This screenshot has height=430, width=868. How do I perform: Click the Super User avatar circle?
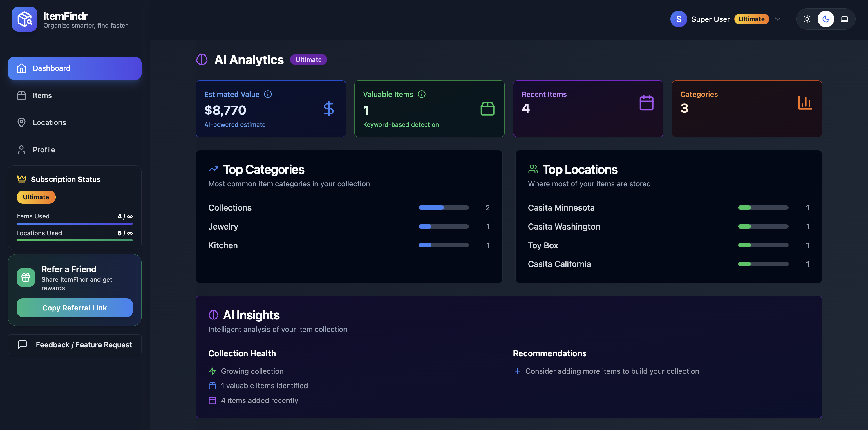click(679, 19)
